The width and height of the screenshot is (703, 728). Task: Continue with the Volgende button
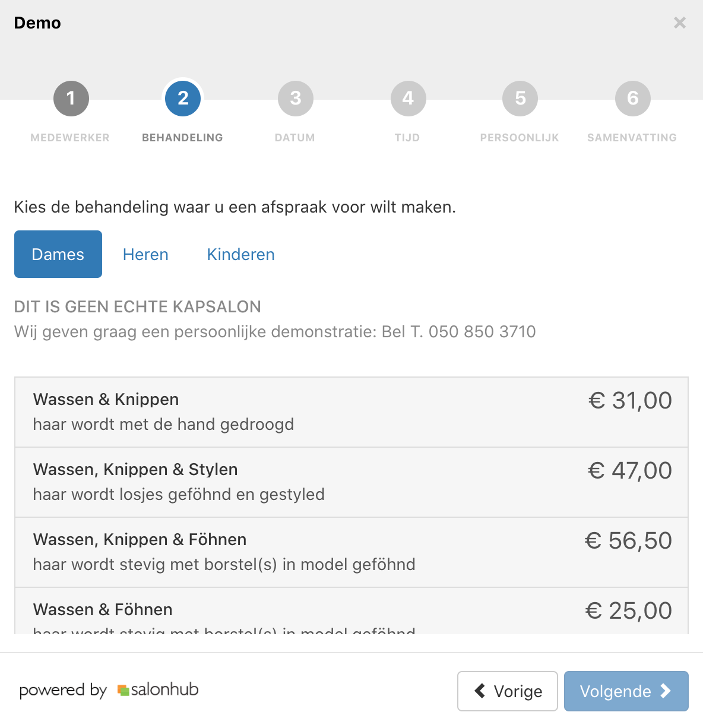[626, 691]
